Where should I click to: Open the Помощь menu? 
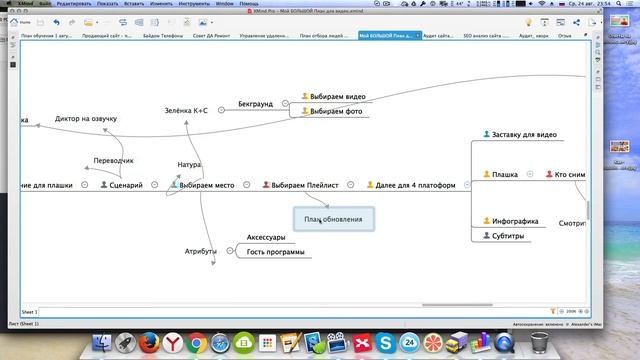249,3
